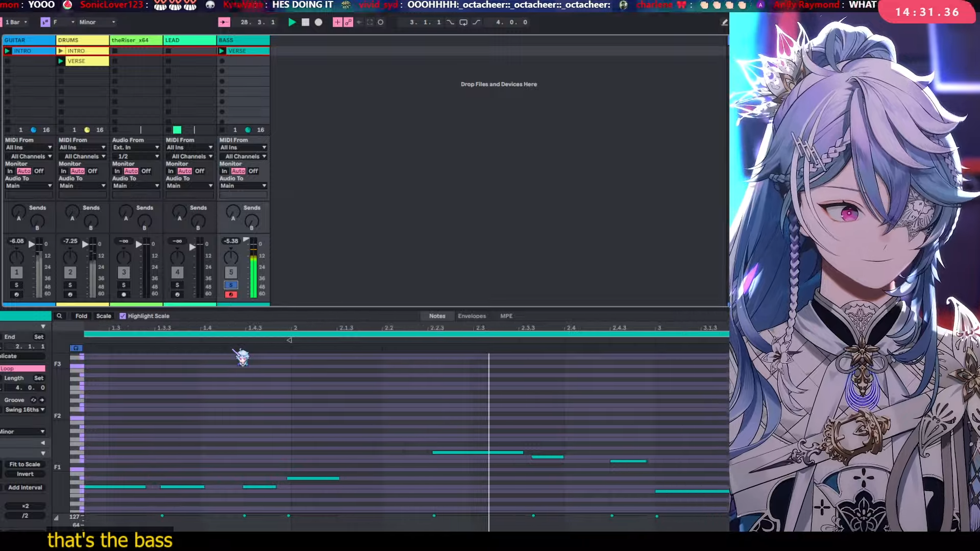980x551 pixels.
Task: Click the Scale button beside Fold
Action: tap(104, 316)
